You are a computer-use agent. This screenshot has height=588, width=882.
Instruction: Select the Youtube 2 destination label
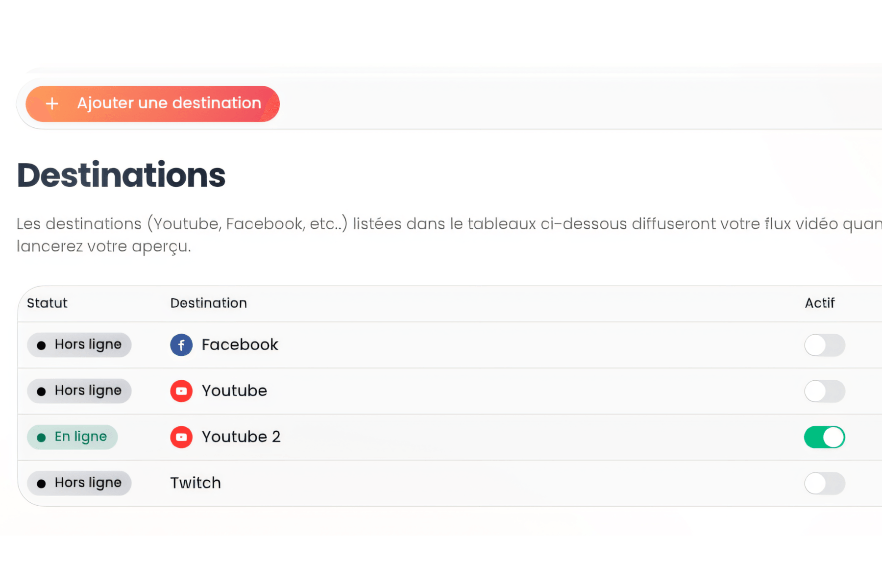coord(241,437)
